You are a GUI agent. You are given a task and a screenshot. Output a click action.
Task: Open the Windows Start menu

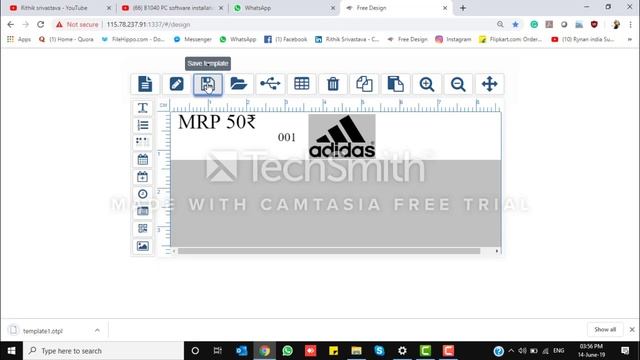pos(11,351)
